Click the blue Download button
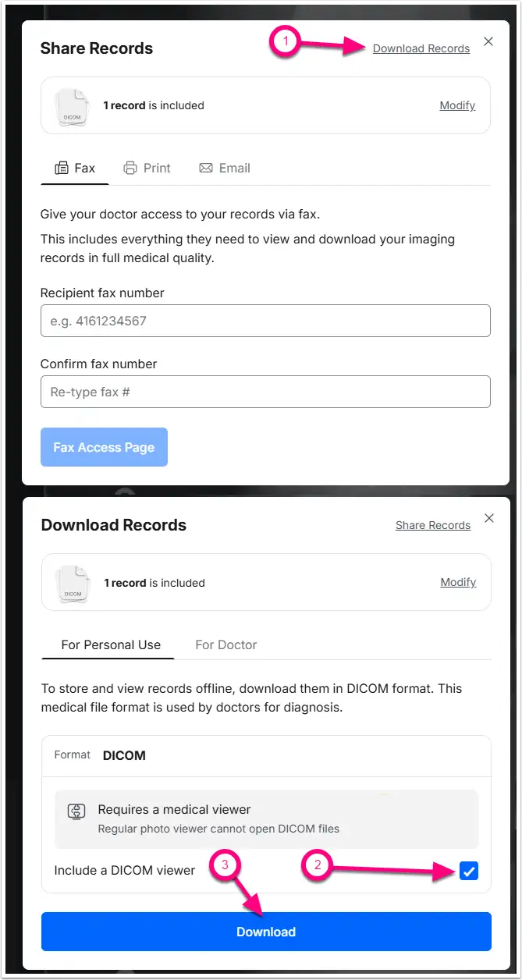522x980 pixels. pos(266,932)
